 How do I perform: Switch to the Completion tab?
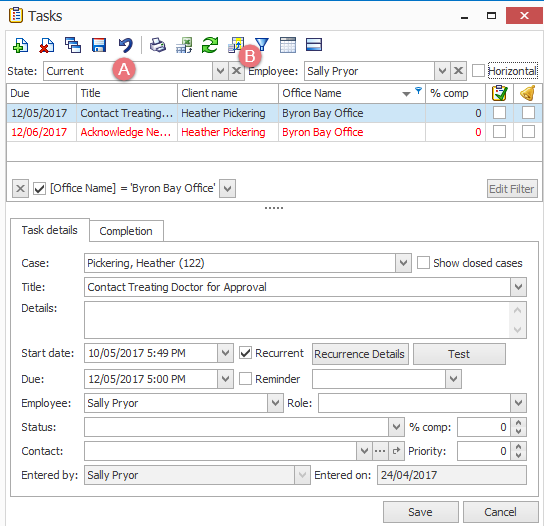click(126, 231)
